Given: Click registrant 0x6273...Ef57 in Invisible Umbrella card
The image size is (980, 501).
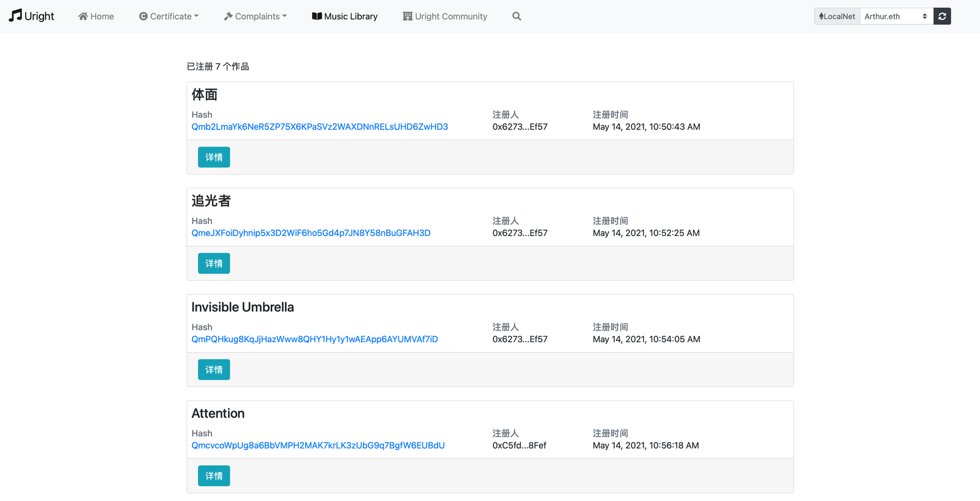Looking at the screenshot, I should pyautogui.click(x=520, y=339).
